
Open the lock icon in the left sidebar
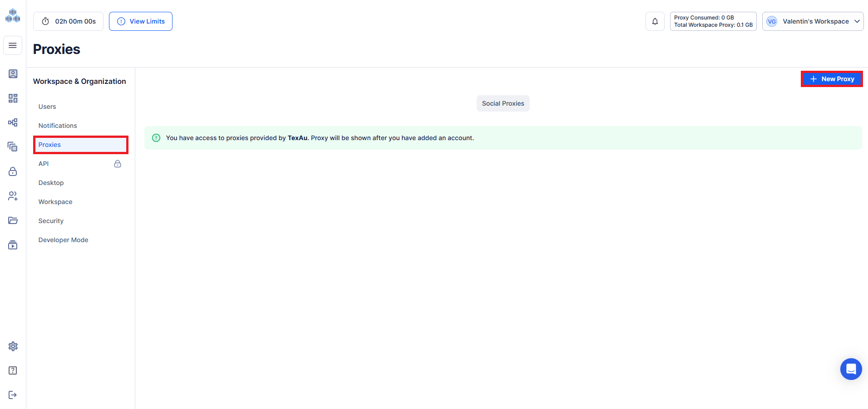(x=13, y=171)
